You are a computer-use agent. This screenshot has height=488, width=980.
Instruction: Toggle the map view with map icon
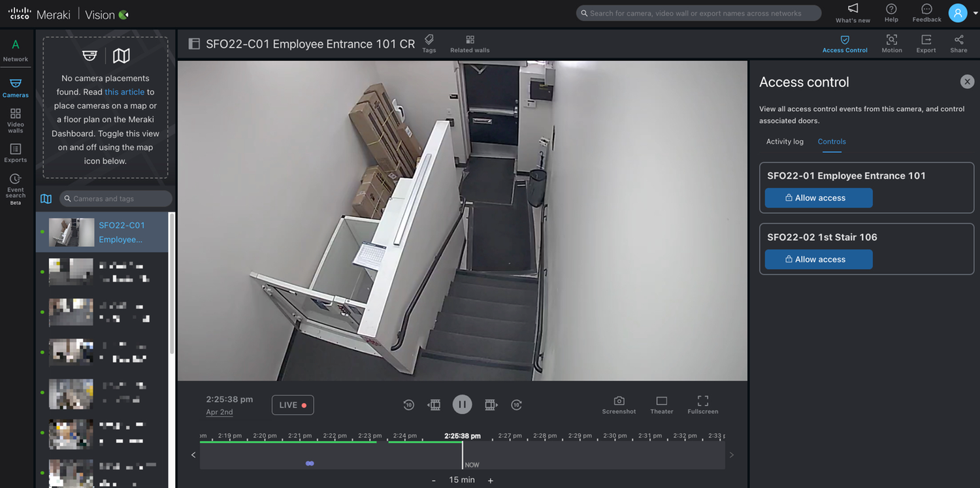click(46, 198)
